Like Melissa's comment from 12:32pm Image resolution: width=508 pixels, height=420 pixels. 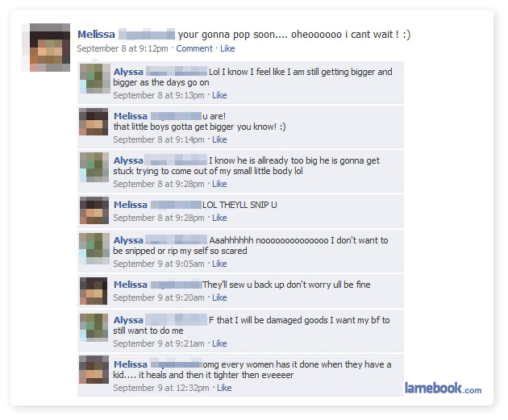click(224, 388)
